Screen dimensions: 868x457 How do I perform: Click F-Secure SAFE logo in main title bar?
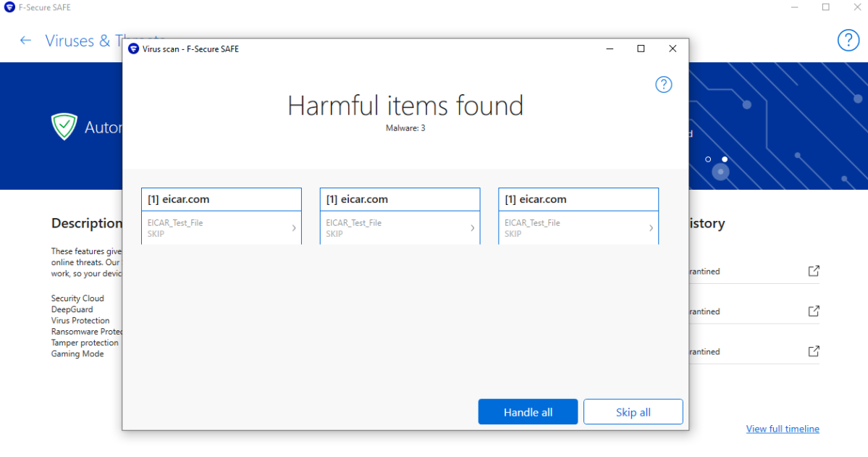[x=9, y=7]
